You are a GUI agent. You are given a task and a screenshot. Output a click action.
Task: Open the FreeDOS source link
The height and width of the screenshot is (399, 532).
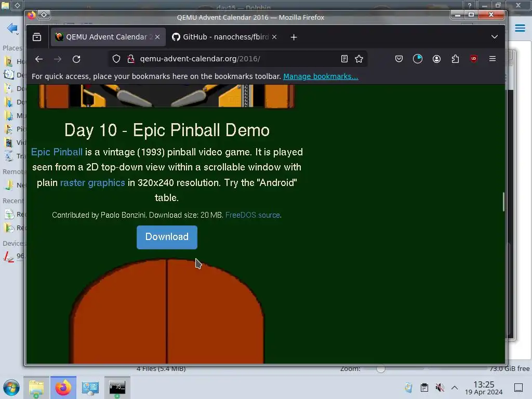click(253, 215)
